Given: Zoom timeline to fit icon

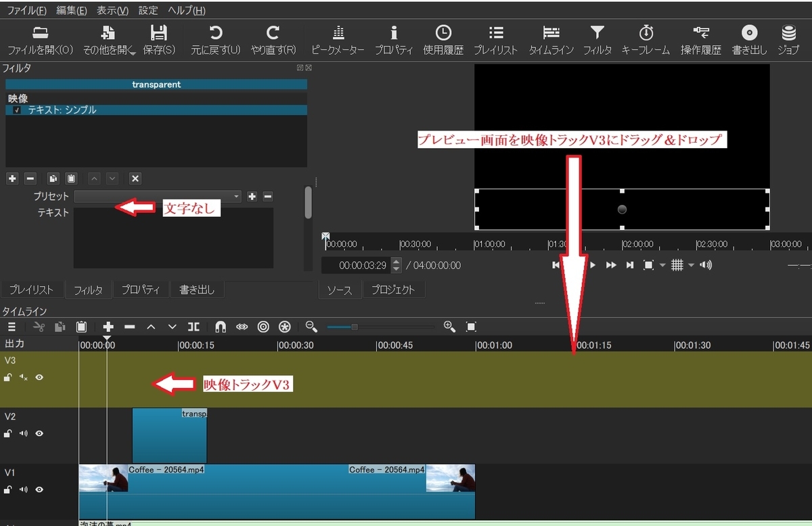Looking at the screenshot, I should coord(472,327).
